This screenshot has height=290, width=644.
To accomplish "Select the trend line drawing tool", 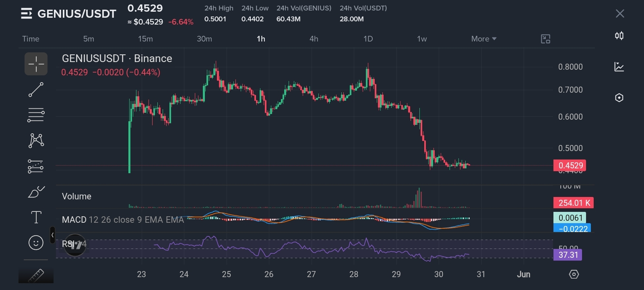I will [36, 89].
